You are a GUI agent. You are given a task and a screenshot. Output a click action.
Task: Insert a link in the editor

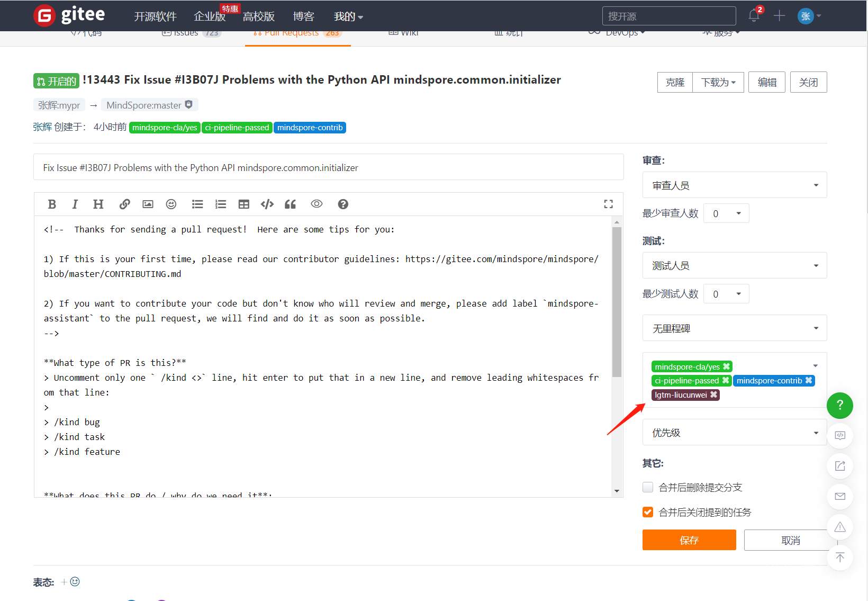click(124, 204)
